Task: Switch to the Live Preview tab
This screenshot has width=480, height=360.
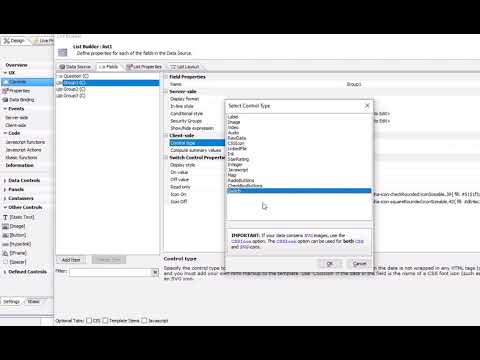Action: coord(43,41)
